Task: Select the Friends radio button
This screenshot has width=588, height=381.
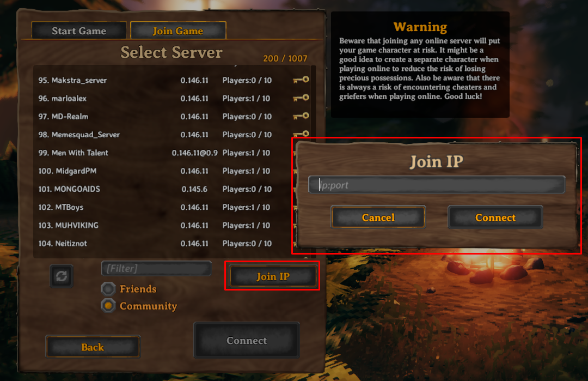Action: pos(108,289)
